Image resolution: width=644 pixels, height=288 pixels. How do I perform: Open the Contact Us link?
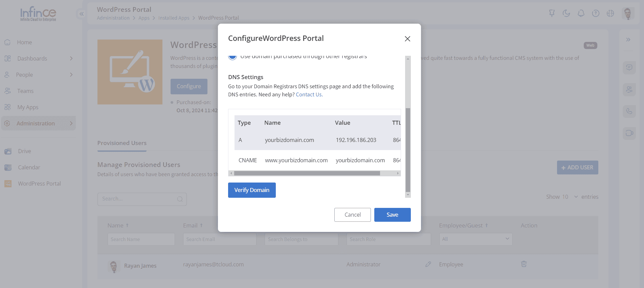click(x=309, y=95)
